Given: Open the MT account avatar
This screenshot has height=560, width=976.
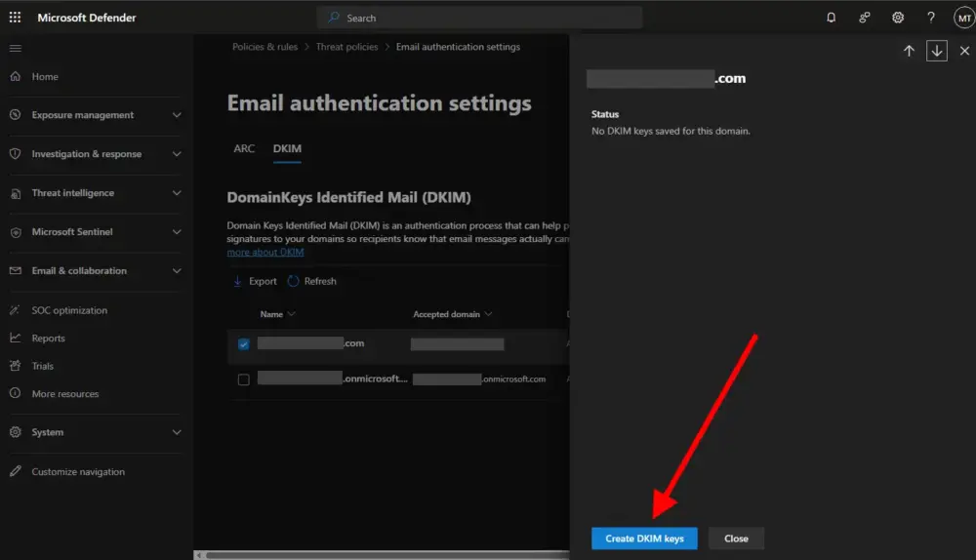Looking at the screenshot, I should coord(964,18).
